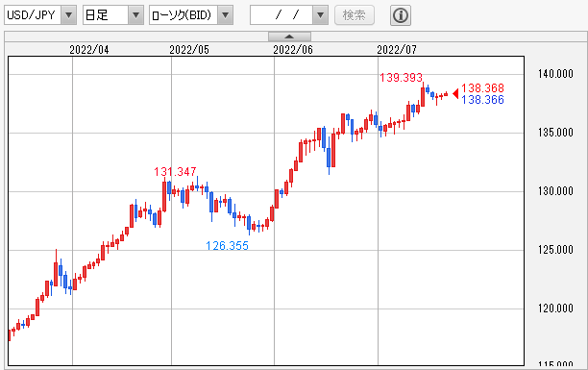Image resolution: width=588 pixels, height=370 pixels.
Task: Select the USD/JPY text in currency box
Action: tap(31, 15)
